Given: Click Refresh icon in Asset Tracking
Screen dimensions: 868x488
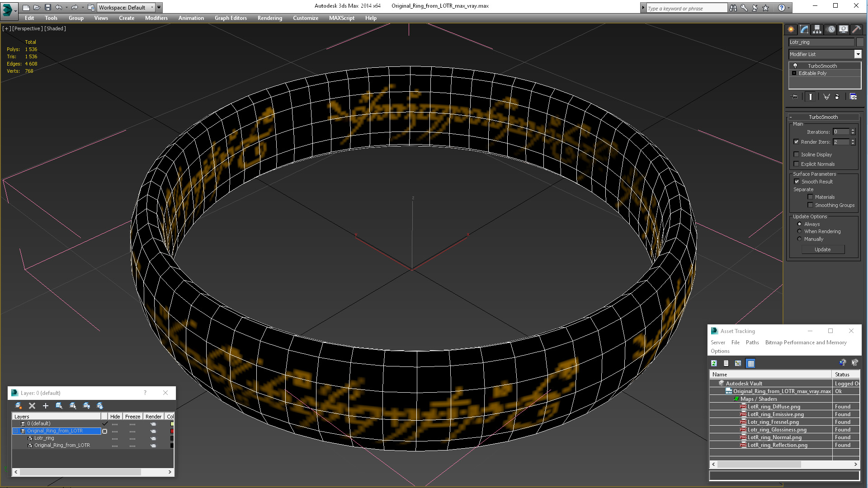Looking at the screenshot, I should (x=714, y=363).
